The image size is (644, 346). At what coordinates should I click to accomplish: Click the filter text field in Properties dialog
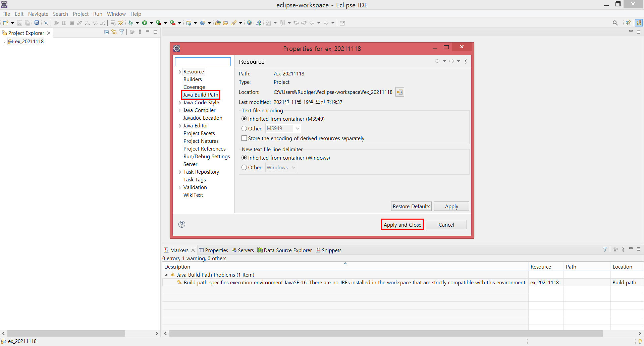[203, 62]
